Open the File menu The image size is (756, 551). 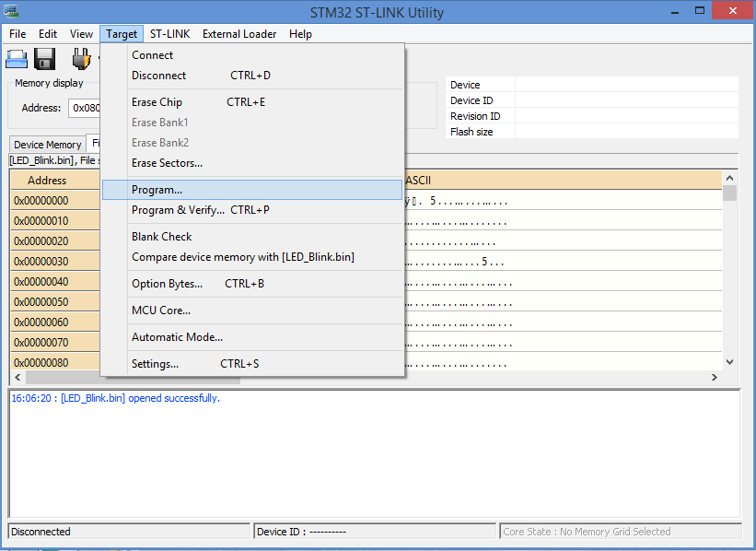pyautogui.click(x=17, y=34)
